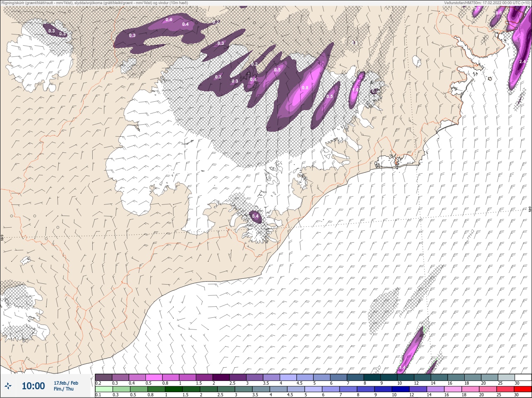The width and height of the screenshot is (532, 398).
Task: Click the dark purple 0.2 swatch in upper legend row
Action: coord(103,377)
